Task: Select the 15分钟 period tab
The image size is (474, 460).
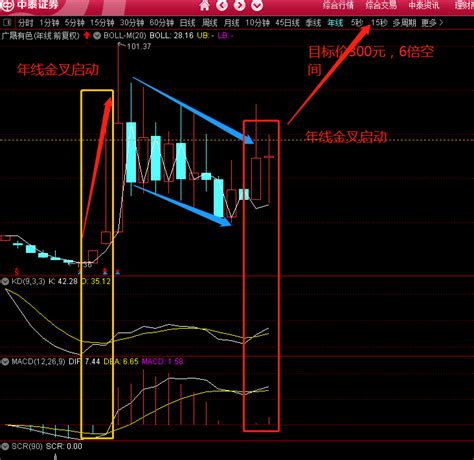Action: [x=102, y=23]
